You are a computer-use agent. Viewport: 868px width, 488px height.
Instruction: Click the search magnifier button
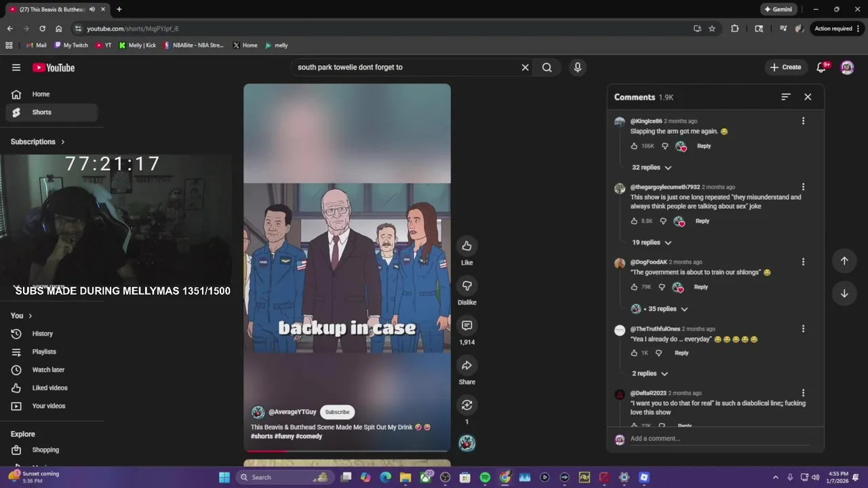[547, 67]
